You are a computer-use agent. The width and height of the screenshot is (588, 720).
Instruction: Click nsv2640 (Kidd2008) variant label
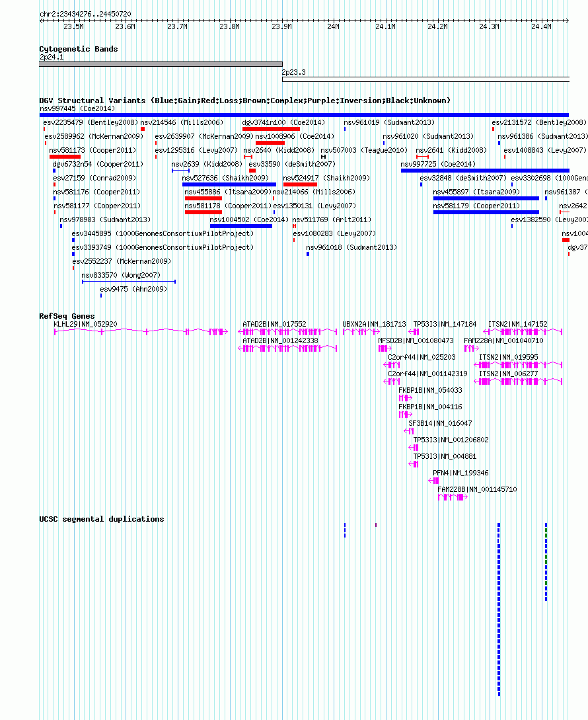pyautogui.click(x=279, y=150)
